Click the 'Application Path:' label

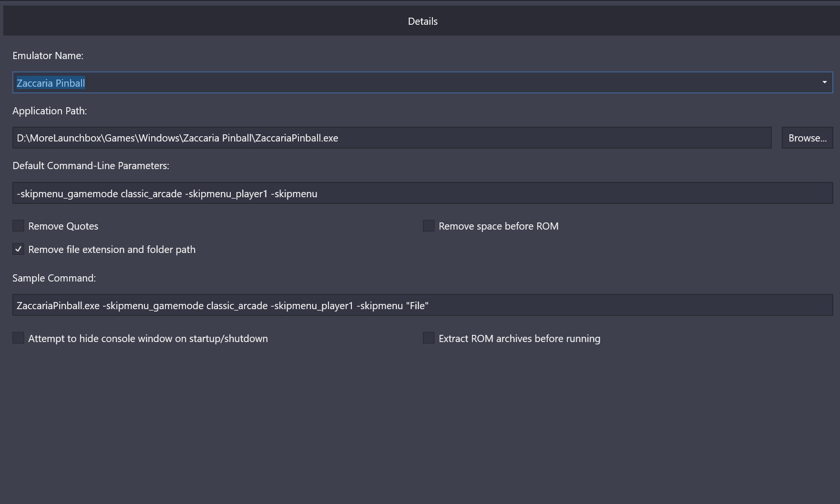(x=50, y=111)
